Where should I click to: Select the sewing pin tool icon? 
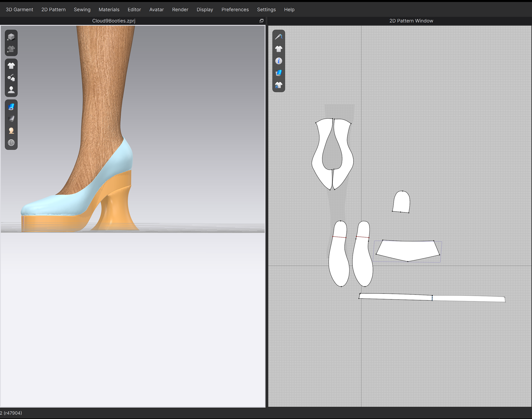tap(11, 78)
